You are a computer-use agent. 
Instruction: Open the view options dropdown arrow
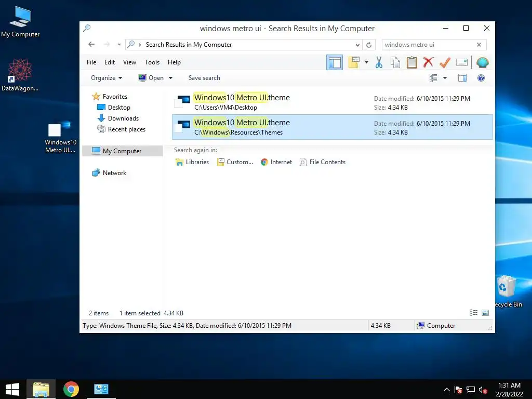point(445,78)
